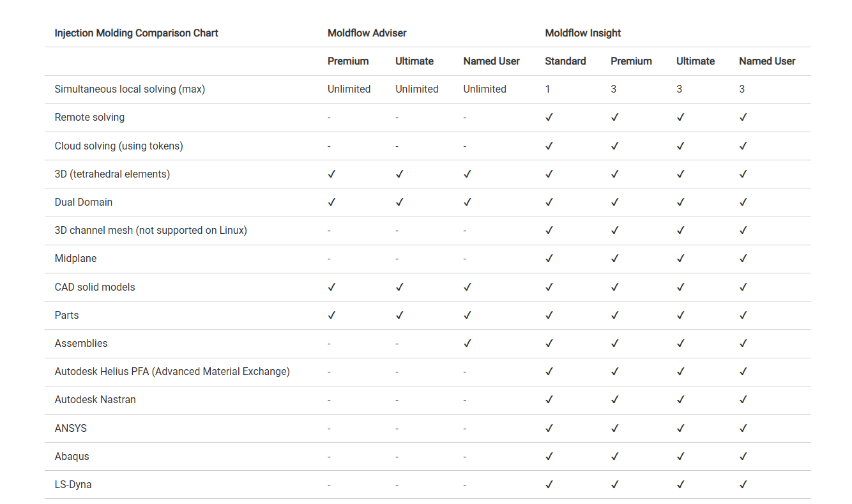Click Midplane checkmark under Insight Ultimate
The image size is (852, 504).
[x=680, y=259]
